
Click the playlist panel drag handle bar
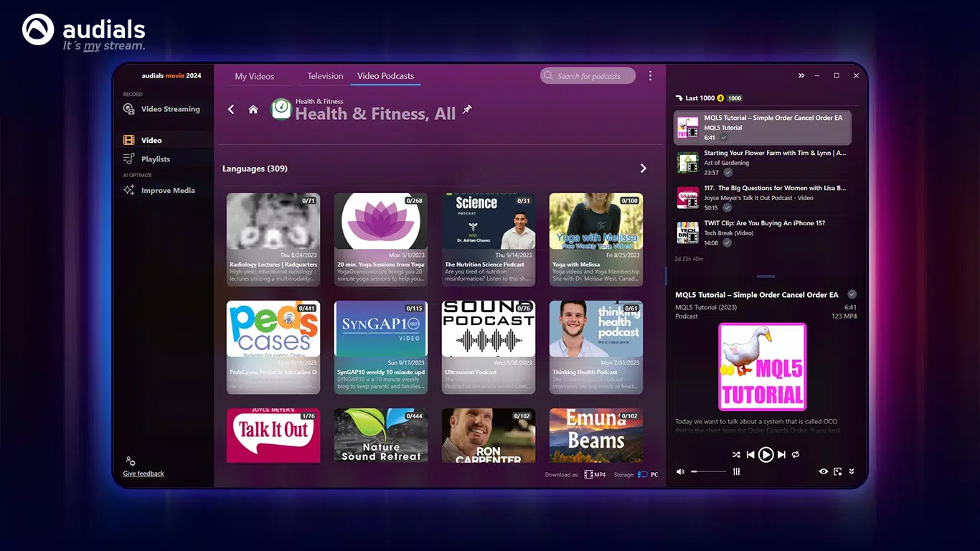[x=765, y=276]
